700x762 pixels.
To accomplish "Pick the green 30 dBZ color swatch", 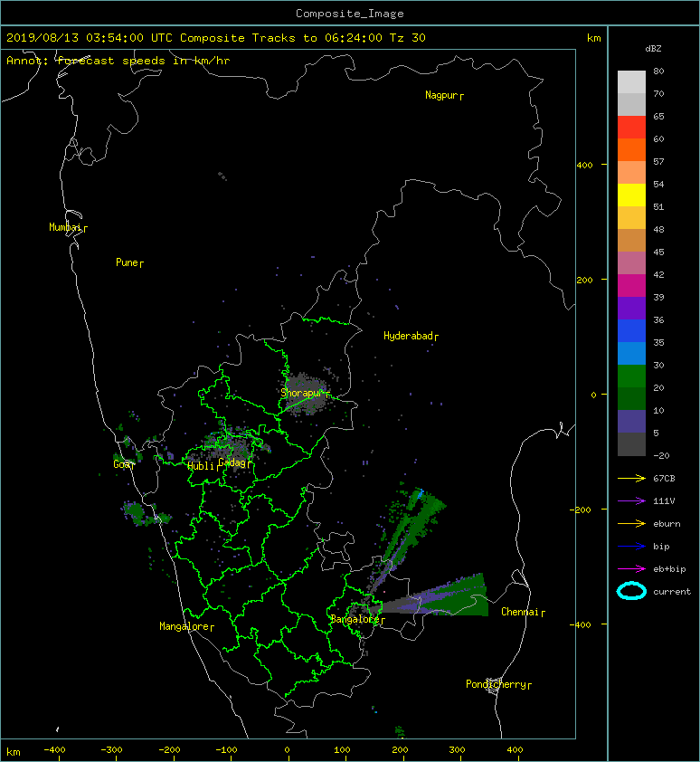I will (631, 376).
